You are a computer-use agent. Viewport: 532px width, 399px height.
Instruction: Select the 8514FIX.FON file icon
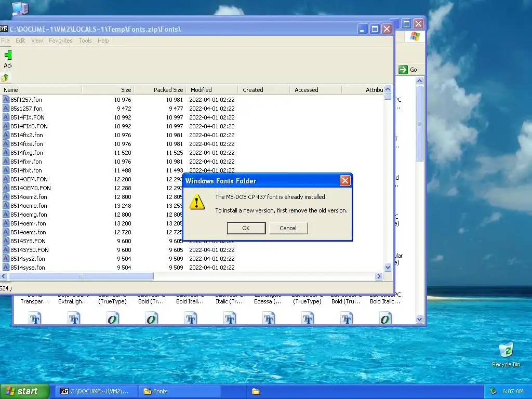click(x=6, y=117)
